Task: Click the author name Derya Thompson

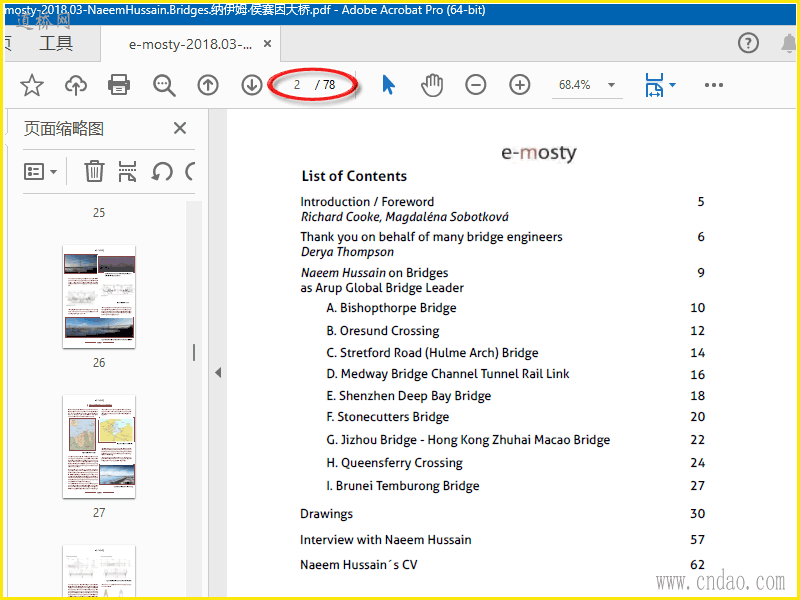Action: (x=347, y=252)
